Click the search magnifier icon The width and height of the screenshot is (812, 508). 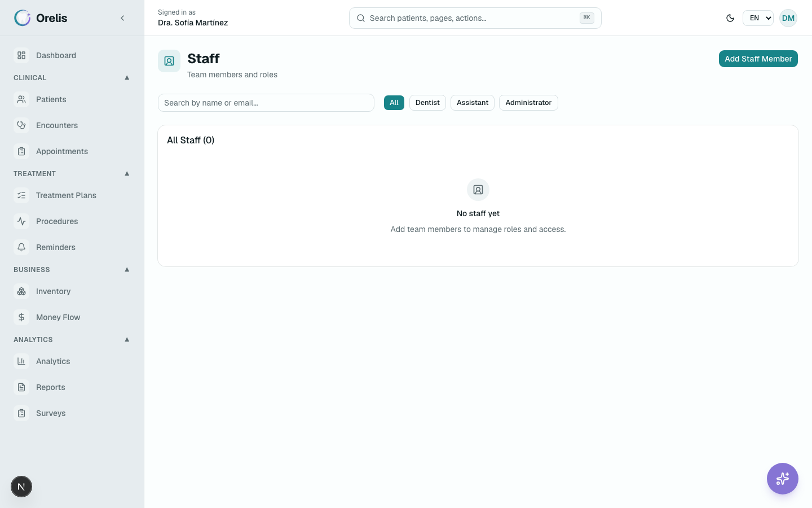[x=361, y=18]
